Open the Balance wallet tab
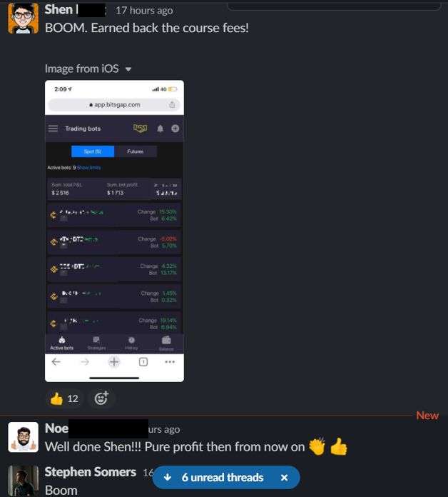Image resolution: width=448 pixels, height=497 pixels. (x=166, y=343)
